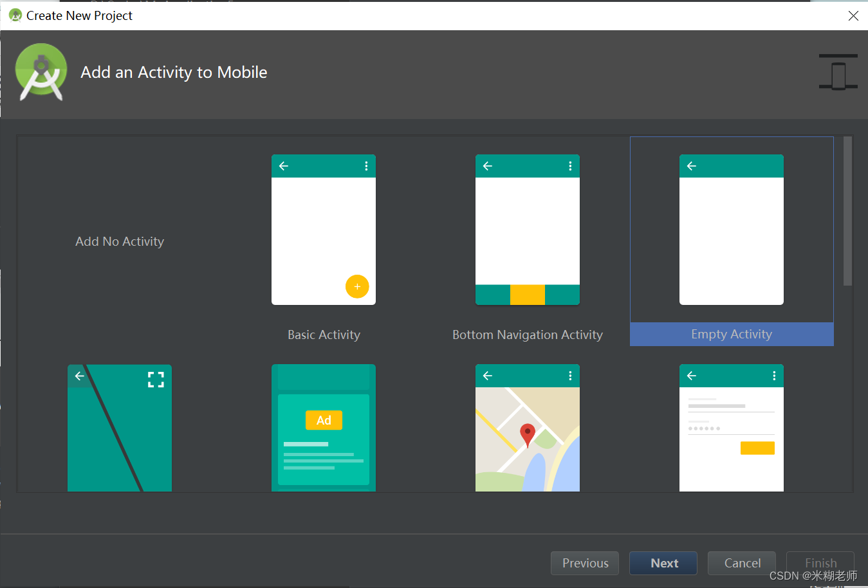Click the back arrow in Empty Activity preview
Screen dimensions: 868x588
692,166
